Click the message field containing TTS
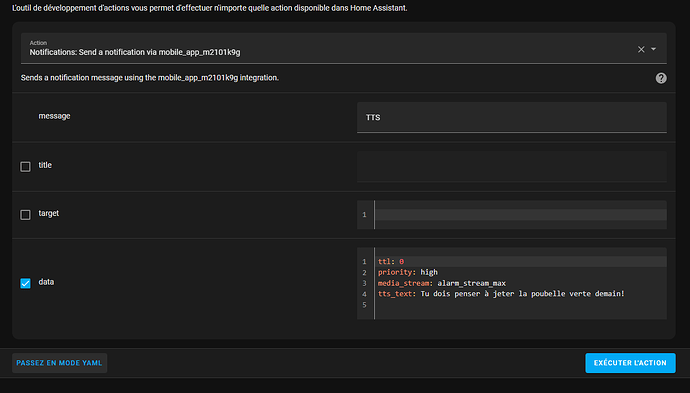 pyautogui.click(x=511, y=117)
